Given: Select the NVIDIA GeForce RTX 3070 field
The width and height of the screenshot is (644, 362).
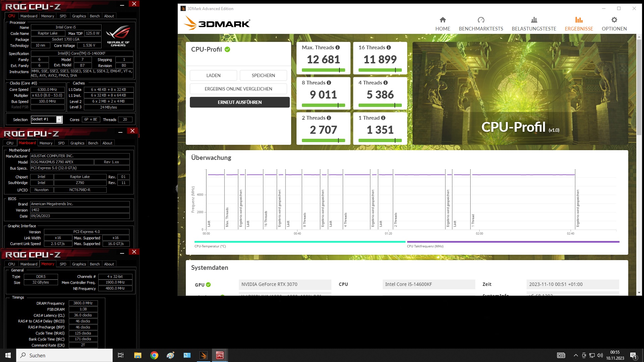Looking at the screenshot, I should pos(285,284).
